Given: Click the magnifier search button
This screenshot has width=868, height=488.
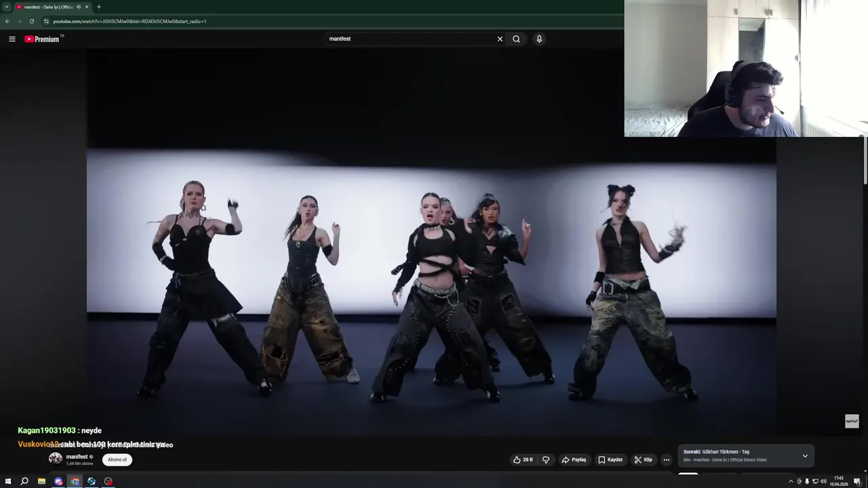Looking at the screenshot, I should [x=516, y=39].
